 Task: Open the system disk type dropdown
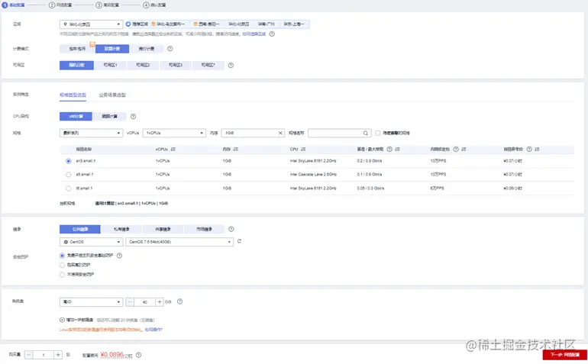[x=91, y=301]
